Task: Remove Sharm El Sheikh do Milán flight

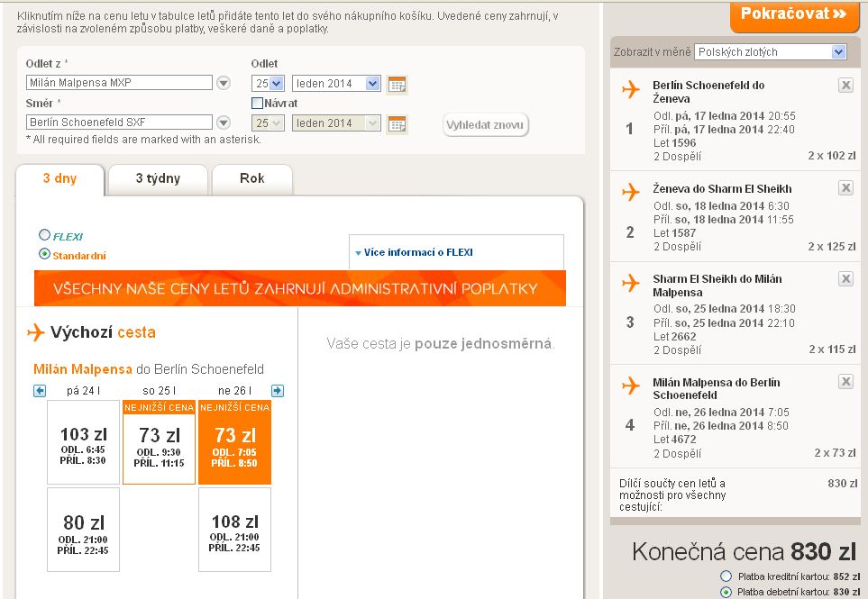Action: [x=845, y=278]
